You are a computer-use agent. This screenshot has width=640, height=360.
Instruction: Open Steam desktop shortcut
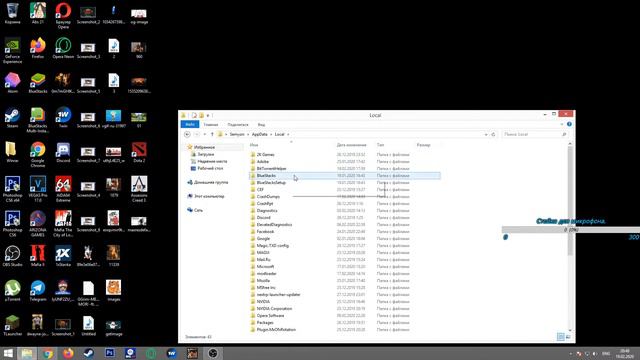(x=12, y=118)
